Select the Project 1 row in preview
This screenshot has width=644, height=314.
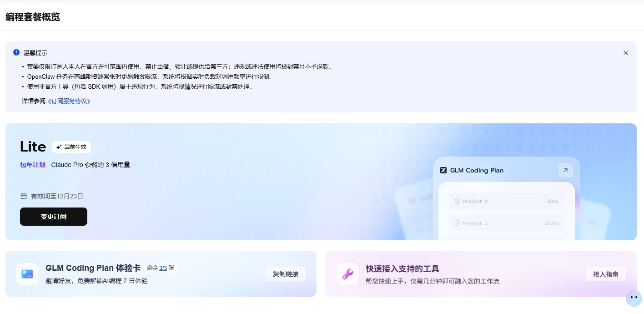coord(506,201)
